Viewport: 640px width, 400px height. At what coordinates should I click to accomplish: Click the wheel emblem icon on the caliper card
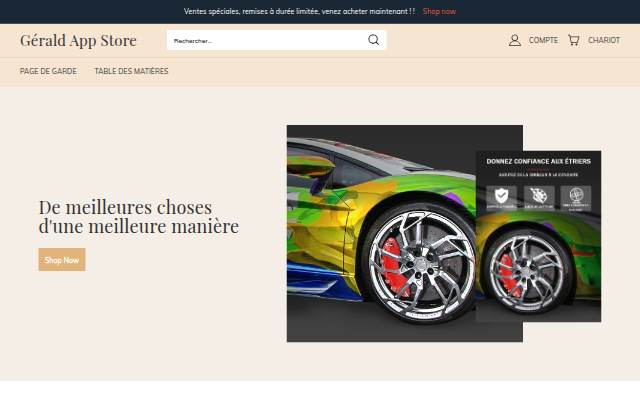tap(576, 198)
